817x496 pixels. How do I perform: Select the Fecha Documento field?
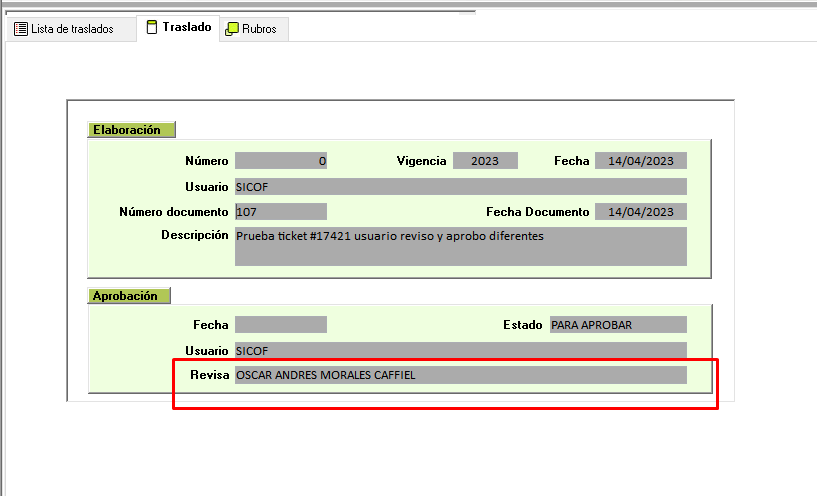pyautogui.click(x=640, y=211)
